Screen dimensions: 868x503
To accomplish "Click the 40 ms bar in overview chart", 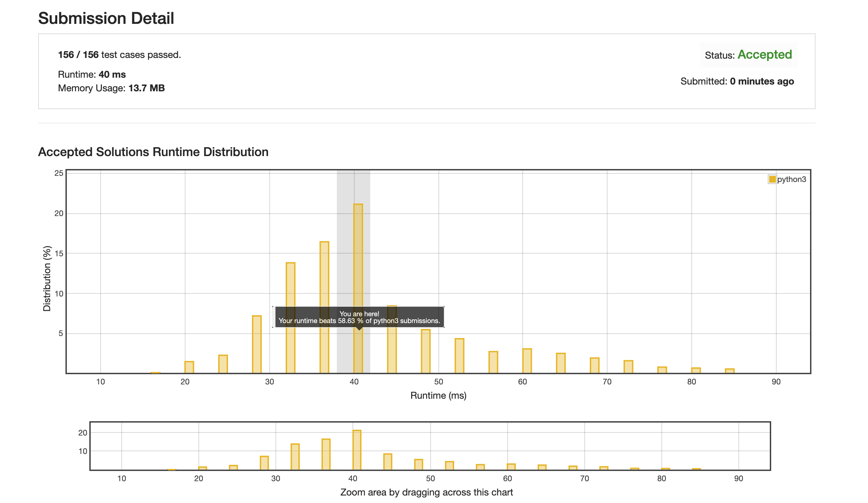I will coord(357,449).
